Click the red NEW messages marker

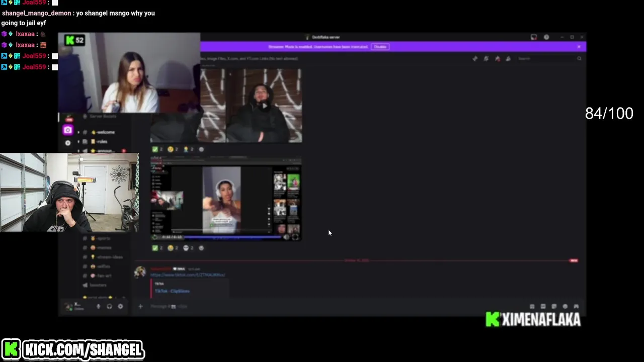[x=574, y=260]
